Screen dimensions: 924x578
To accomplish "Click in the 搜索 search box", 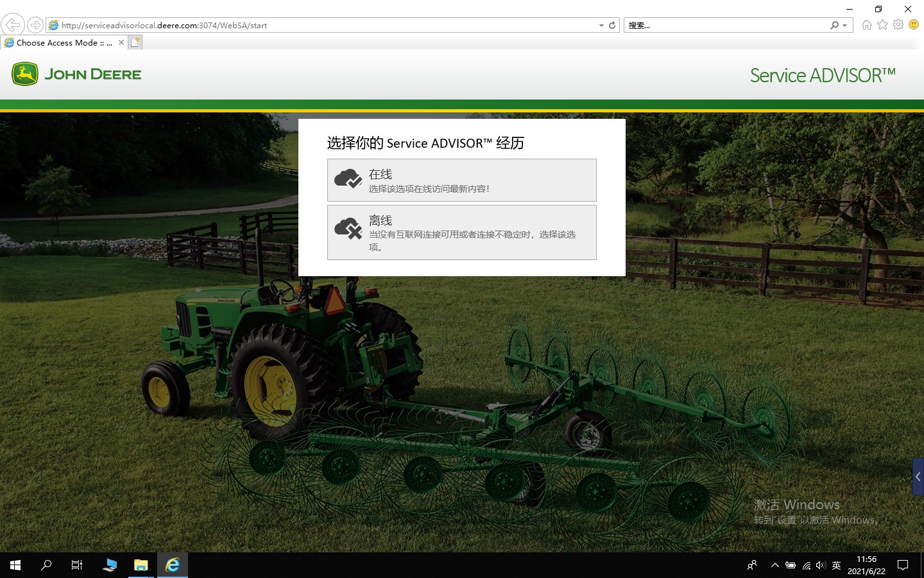I will (x=725, y=25).
